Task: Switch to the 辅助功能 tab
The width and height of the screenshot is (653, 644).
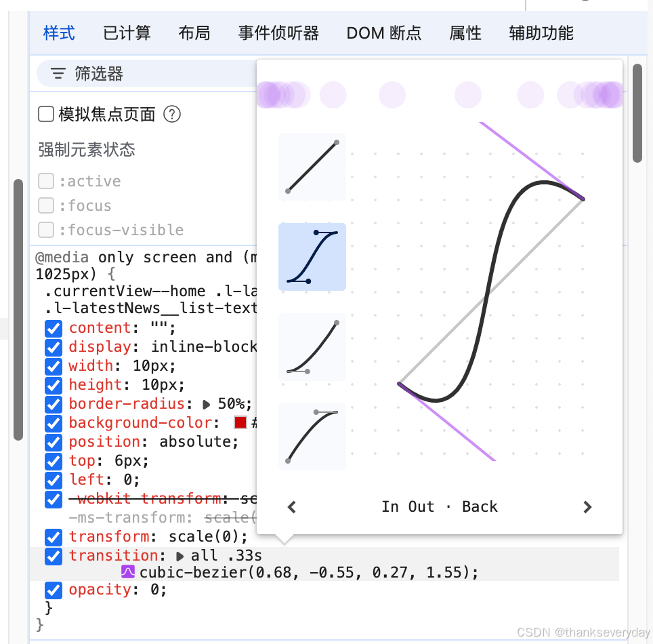Action: pos(541,33)
